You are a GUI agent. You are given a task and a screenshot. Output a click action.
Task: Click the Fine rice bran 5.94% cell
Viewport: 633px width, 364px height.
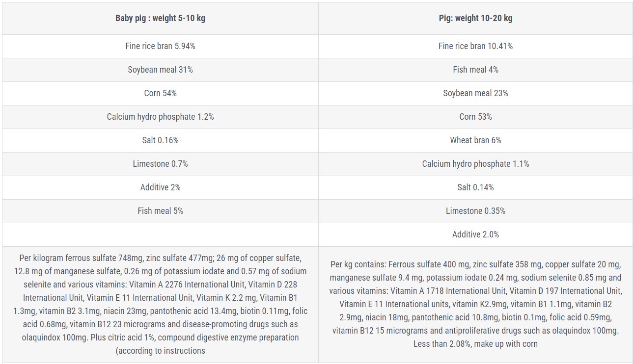[160, 46]
